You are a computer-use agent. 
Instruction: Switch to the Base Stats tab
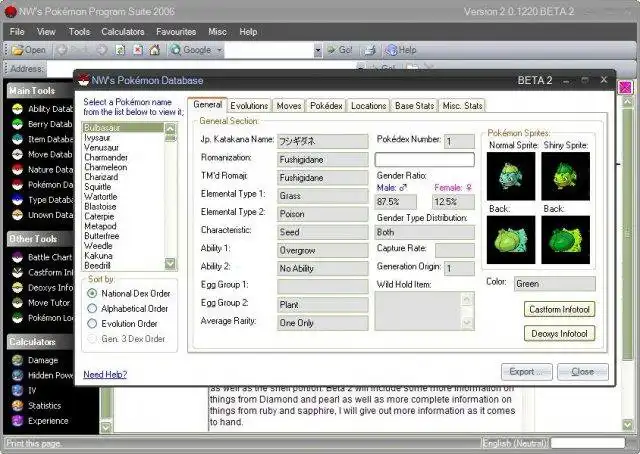[x=414, y=106]
